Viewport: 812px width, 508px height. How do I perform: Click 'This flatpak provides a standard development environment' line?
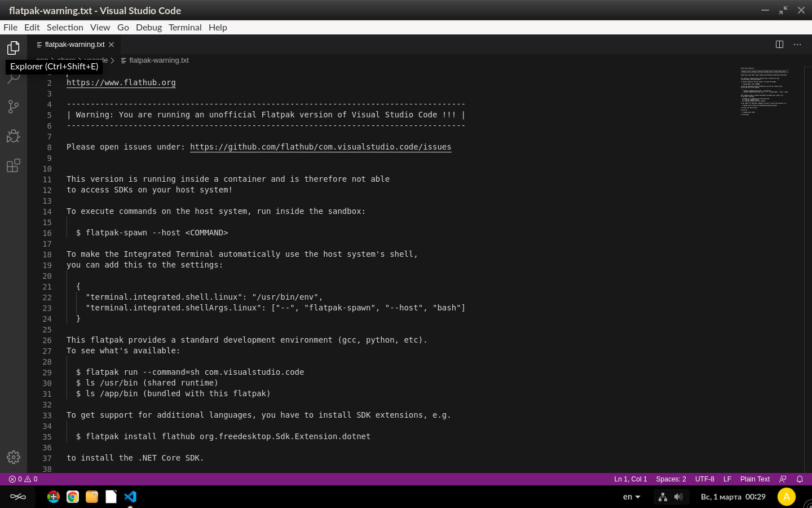tap(247, 340)
